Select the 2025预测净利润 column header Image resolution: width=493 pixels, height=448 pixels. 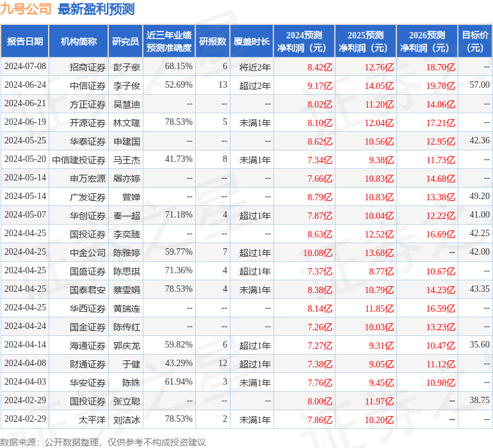tap(366, 41)
